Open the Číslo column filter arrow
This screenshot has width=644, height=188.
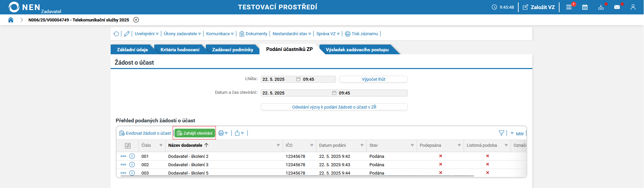161,145
